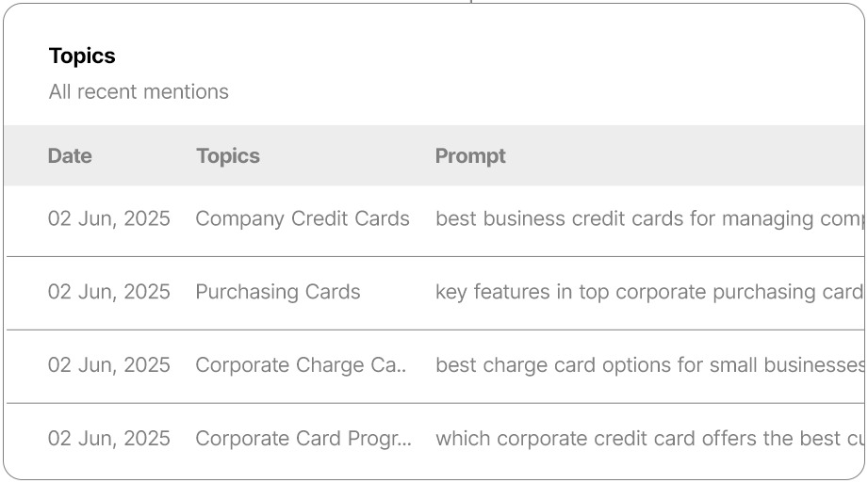The width and height of the screenshot is (868, 483).
Task: Sort by the Prompt column header
Action: (470, 156)
